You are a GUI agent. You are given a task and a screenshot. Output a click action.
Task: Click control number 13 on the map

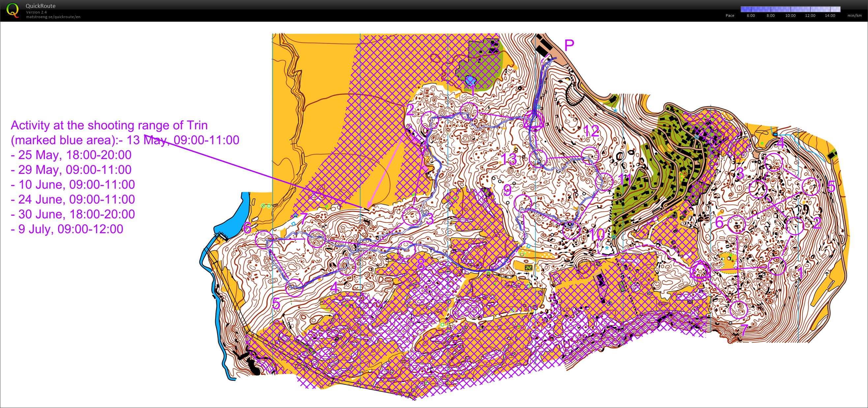509,159
